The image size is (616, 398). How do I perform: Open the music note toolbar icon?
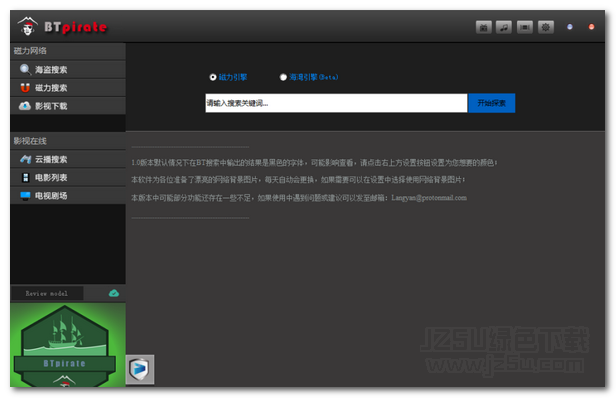(x=504, y=27)
